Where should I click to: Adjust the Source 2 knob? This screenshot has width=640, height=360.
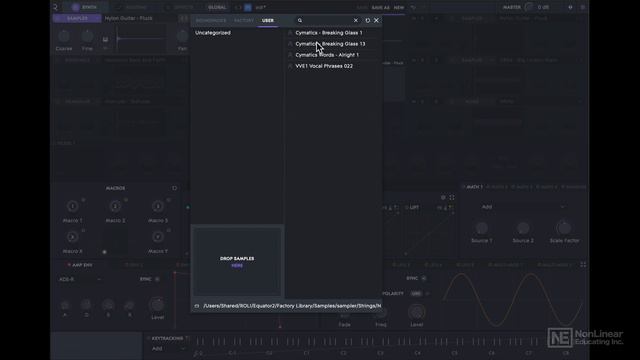(523, 228)
